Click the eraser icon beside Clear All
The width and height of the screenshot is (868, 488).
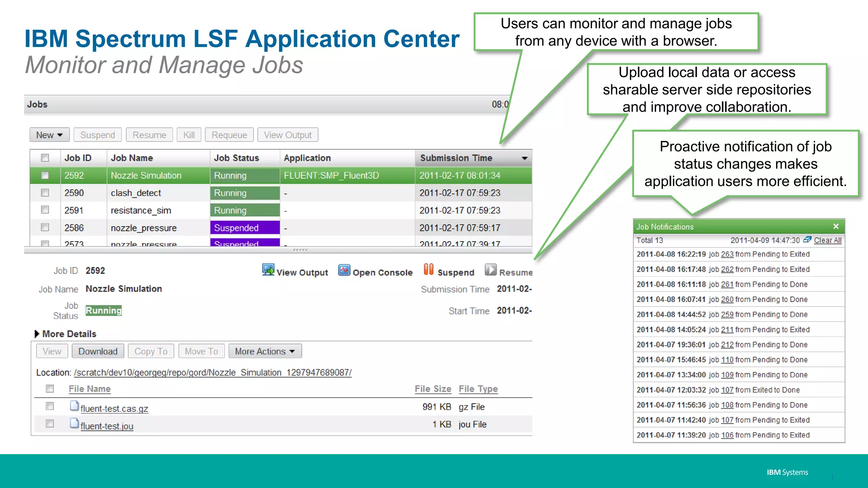point(807,240)
